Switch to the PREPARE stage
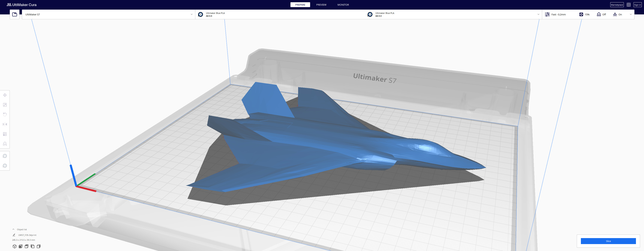 [300, 5]
